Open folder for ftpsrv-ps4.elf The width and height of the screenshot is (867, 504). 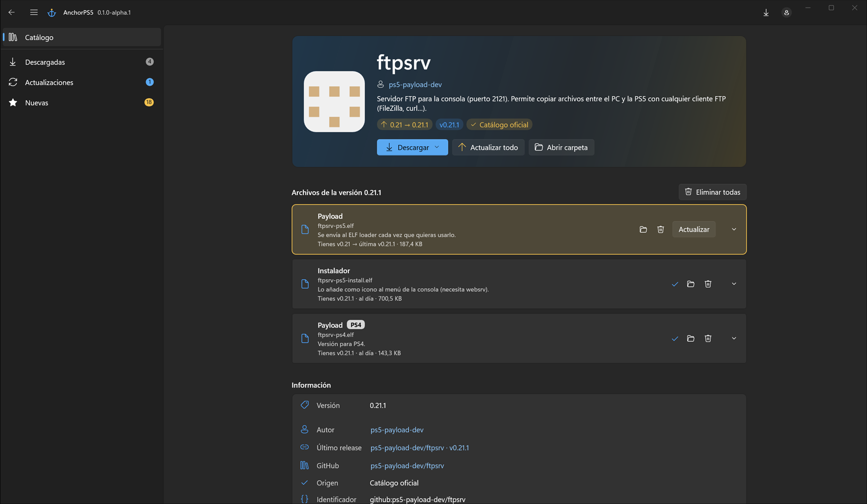click(x=691, y=338)
